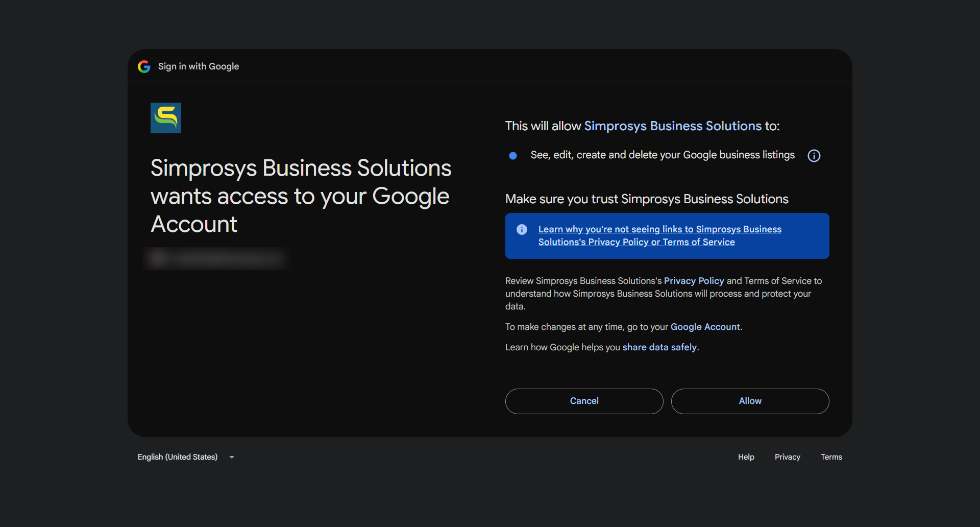Click the Allow button

point(750,401)
